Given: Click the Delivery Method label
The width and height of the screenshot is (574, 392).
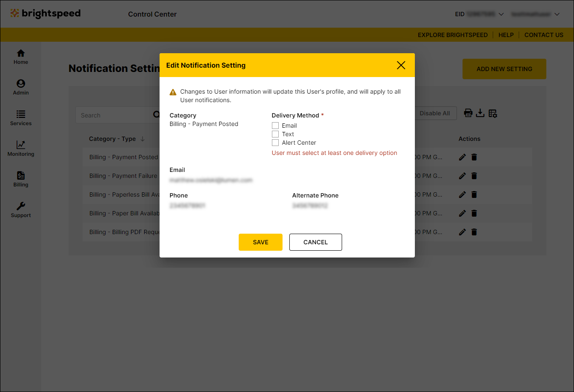Looking at the screenshot, I should (x=295, y=115).
